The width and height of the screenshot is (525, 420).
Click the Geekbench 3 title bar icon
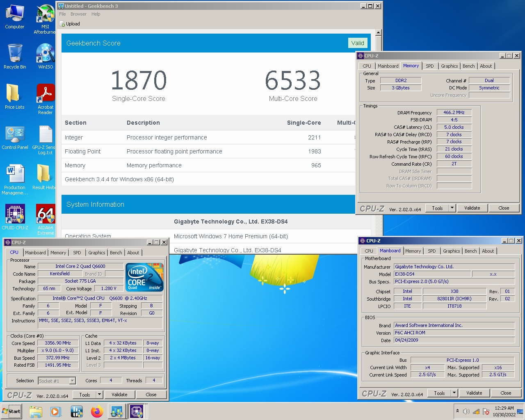(61, 6)
